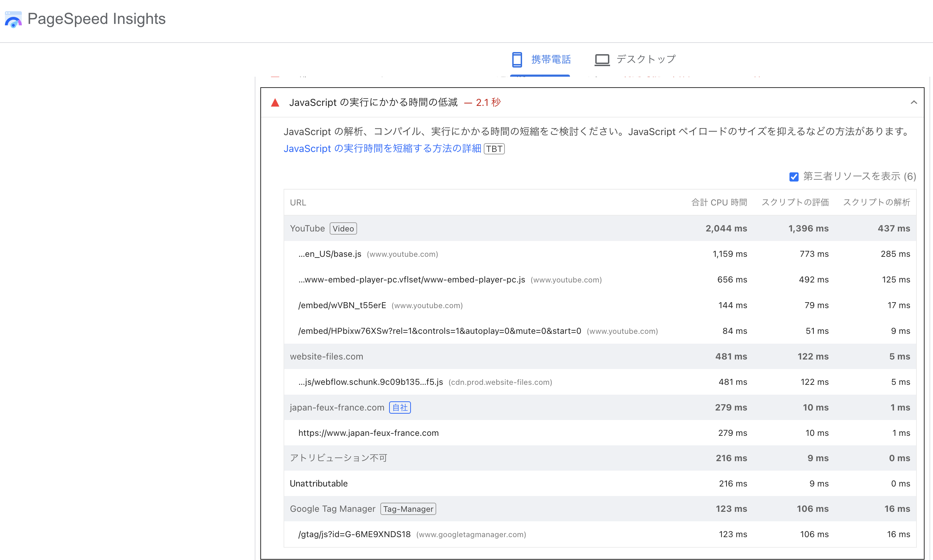
Task: Switch to the デスクトップ tab
Action: tap(635, 59)
